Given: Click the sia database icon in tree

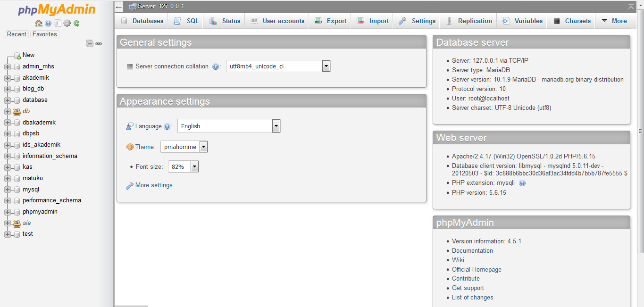Looking at the screenshot, I should click(17, 223).
